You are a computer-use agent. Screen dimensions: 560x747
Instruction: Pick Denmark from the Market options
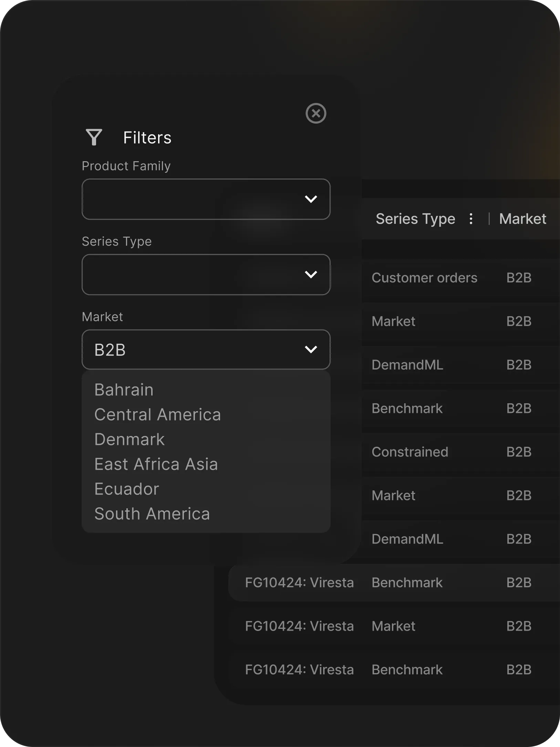(x=129, y=439)
